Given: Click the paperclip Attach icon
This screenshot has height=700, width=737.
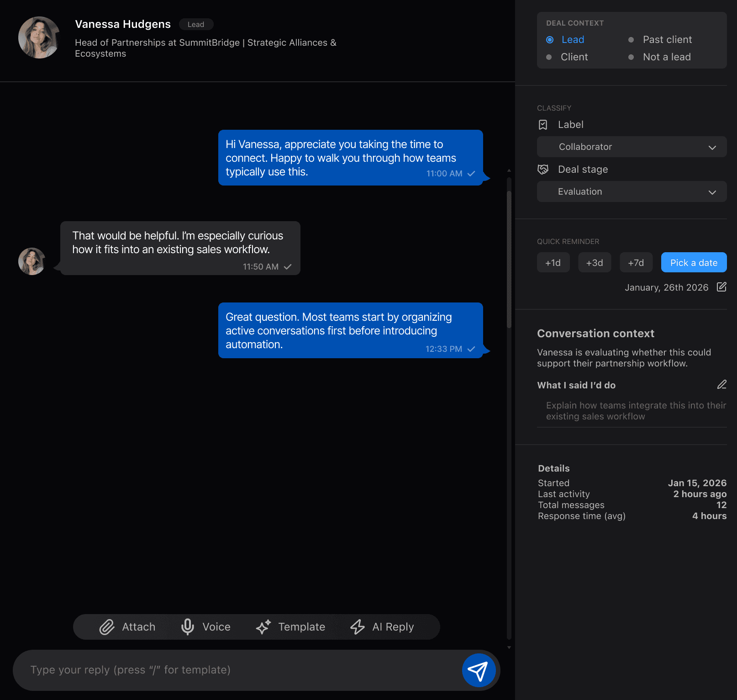Looking at the screenshot, I should (107, 627).
